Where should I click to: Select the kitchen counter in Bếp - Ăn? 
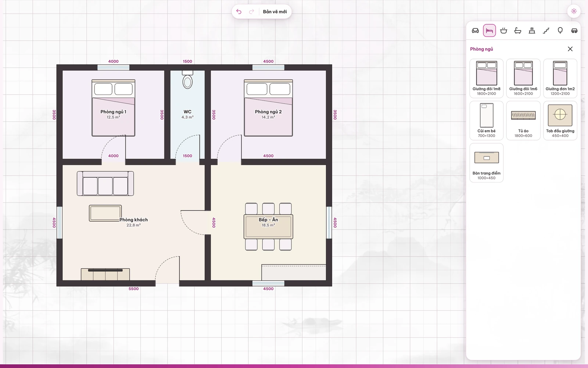(x=294, y=272)
